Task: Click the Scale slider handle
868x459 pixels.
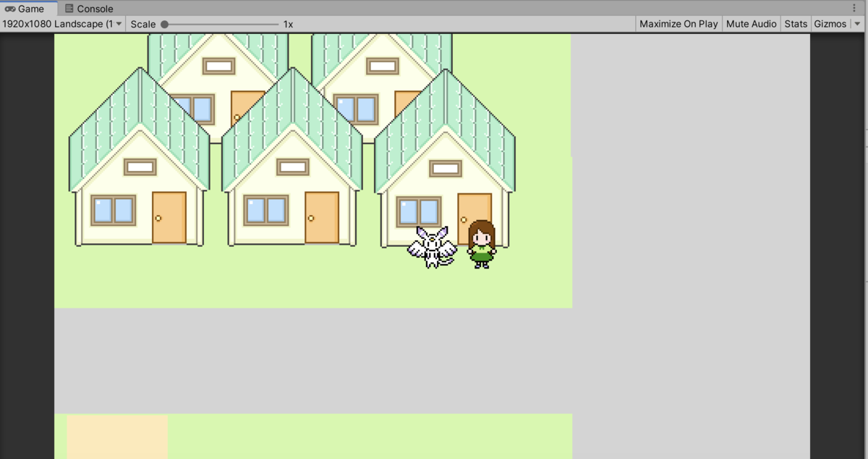Action: (165, 24)
